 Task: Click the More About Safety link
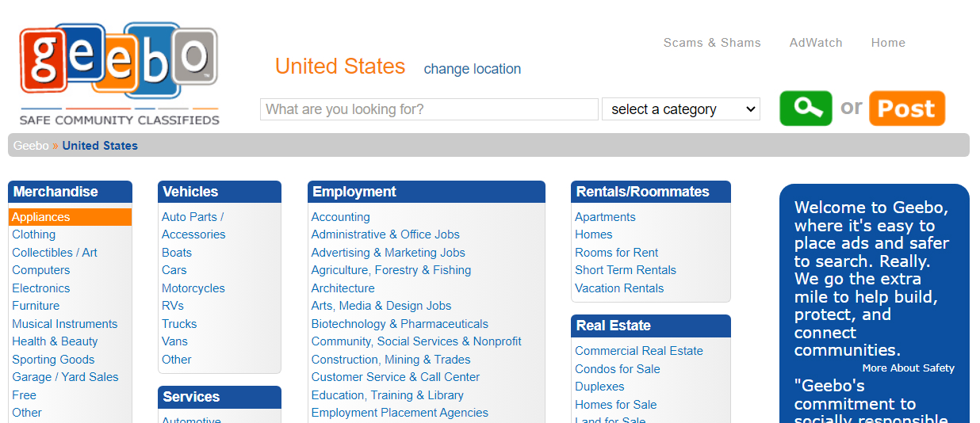click(908, 368)
